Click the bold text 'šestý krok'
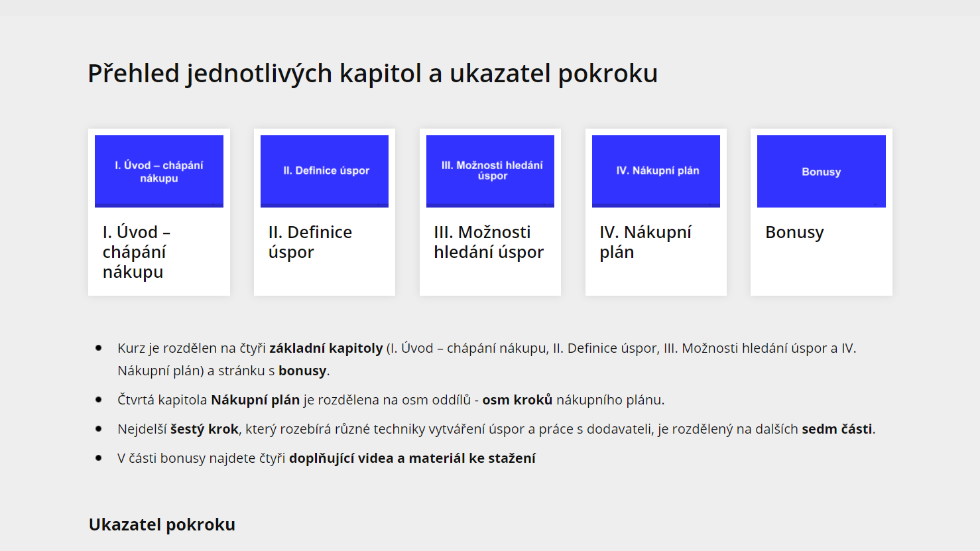The image size is (980, 551). click(204, 429)
